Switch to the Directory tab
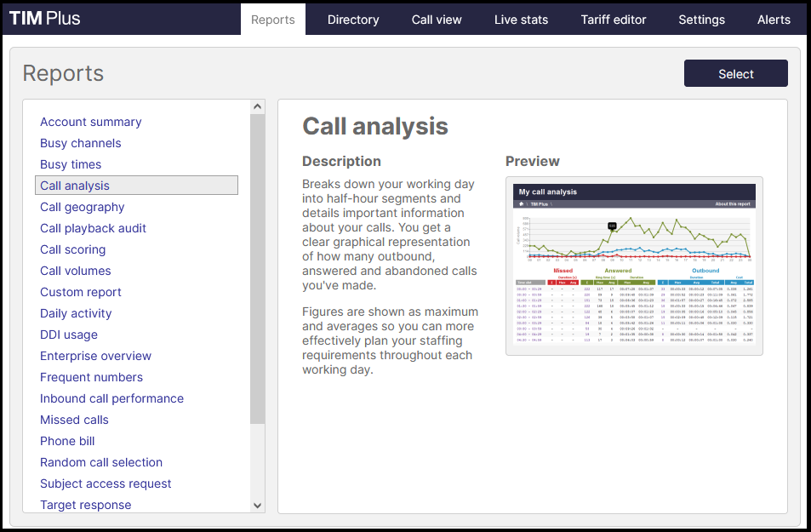The image size is (811, 532). pos(352,19)
